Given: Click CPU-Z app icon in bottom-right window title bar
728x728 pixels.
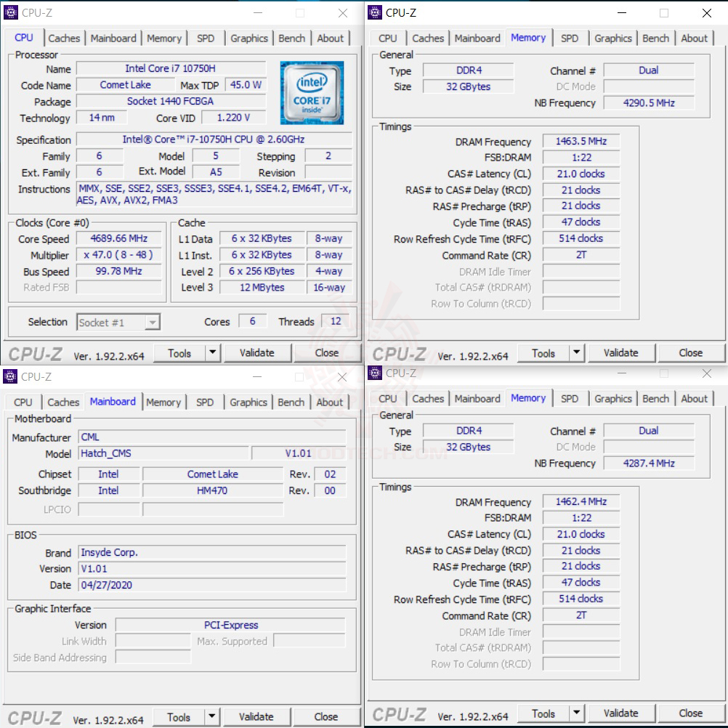Looking at the screenshot, I should (x=374, y=373).
